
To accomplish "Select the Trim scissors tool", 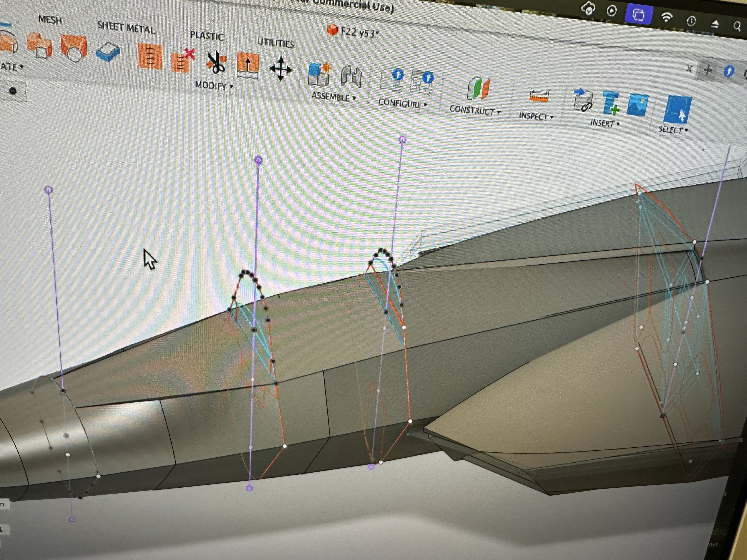I will [216, 63].
